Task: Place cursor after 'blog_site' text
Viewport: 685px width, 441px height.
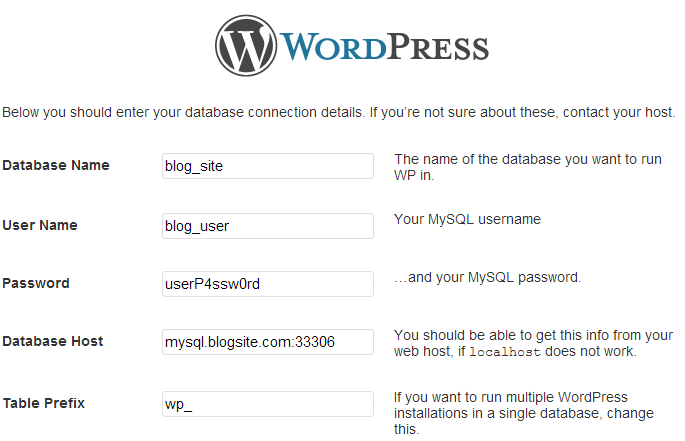Action: (224, 166)
